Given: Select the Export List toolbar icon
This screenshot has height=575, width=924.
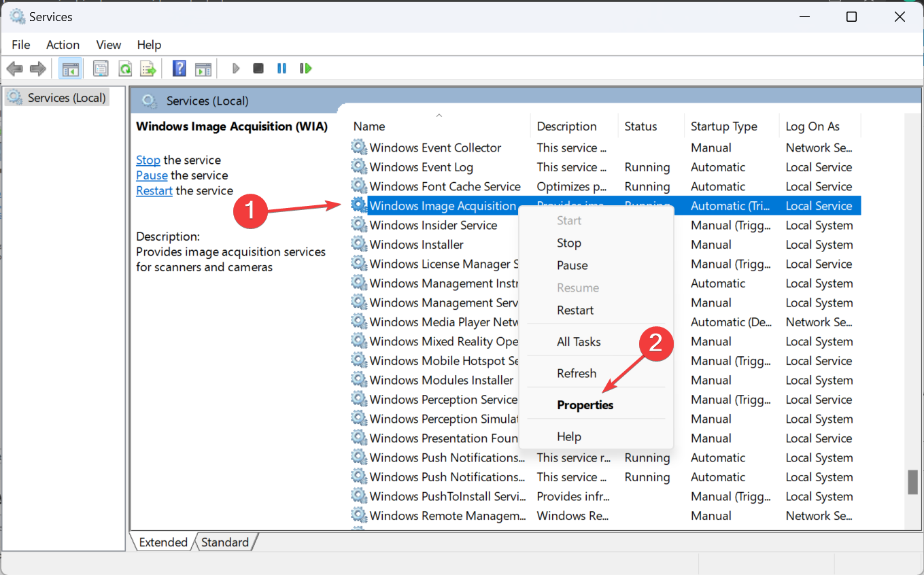Looking at the screenshot, I should point(149,68).
